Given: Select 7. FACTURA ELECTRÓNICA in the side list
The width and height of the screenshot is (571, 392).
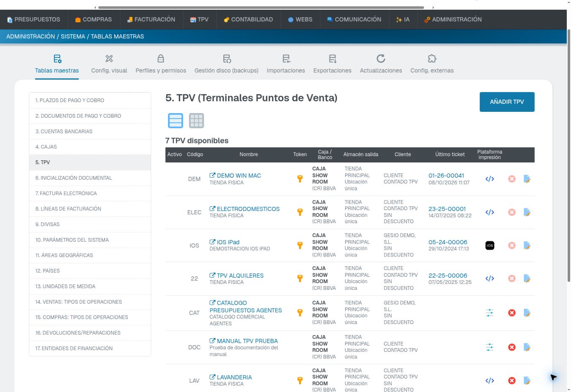Looking at the screenshot, I should (x=90, y=193).
